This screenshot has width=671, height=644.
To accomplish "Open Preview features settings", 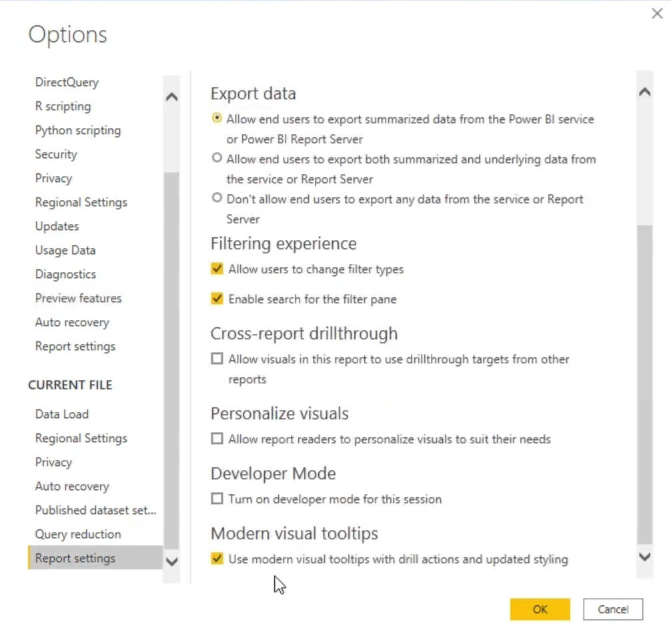I will pos(78,298).
